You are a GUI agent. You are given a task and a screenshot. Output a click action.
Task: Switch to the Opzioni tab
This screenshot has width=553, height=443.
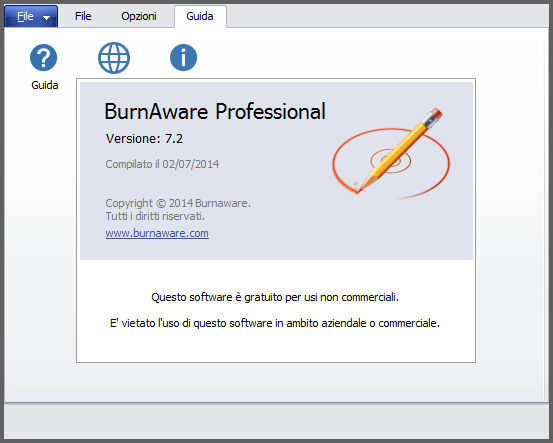(x=139, y=16)
